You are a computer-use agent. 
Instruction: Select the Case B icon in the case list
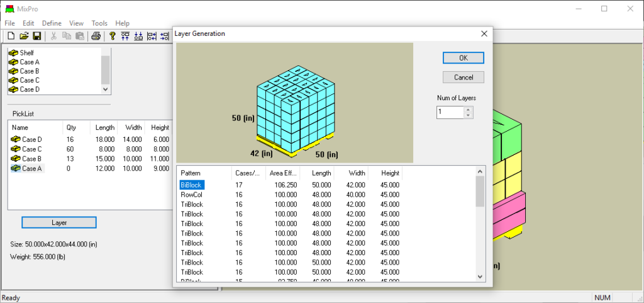click(x=13, y=71)
